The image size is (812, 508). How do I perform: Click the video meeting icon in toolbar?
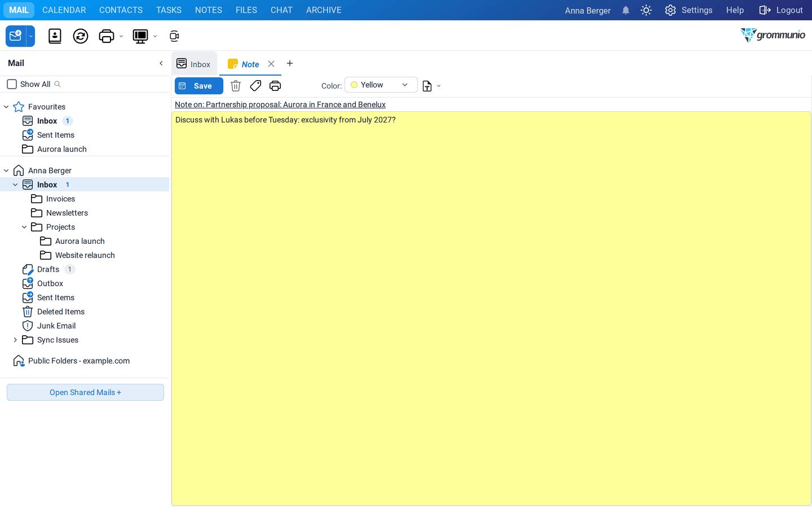coord(174,36)
